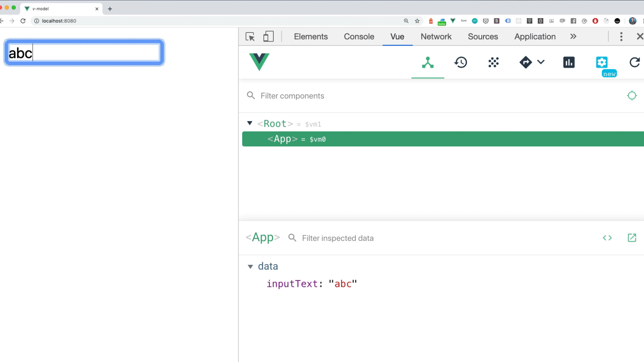Open the Events tab with dots icon
This screenshot has height=362, width=644.
493,63
